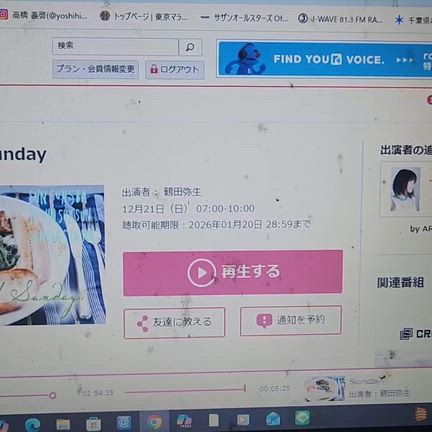Start playback with 再生する button
Viewport: 432px width, 432px height.
233,272
